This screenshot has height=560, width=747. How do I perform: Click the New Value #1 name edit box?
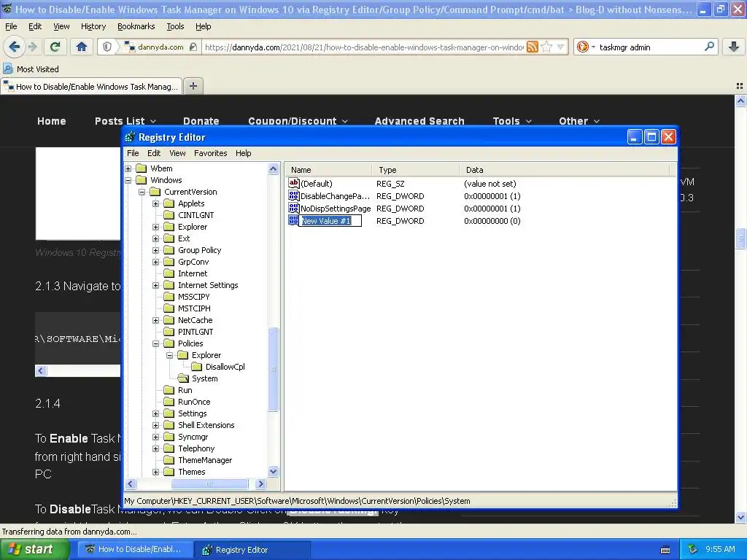click(330, 221)
